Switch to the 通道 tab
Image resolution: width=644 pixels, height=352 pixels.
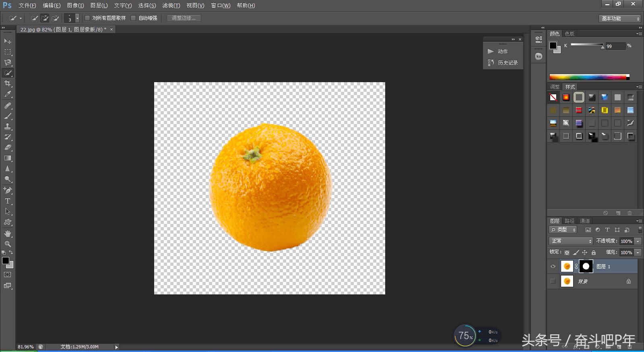(x=585, y=221)
